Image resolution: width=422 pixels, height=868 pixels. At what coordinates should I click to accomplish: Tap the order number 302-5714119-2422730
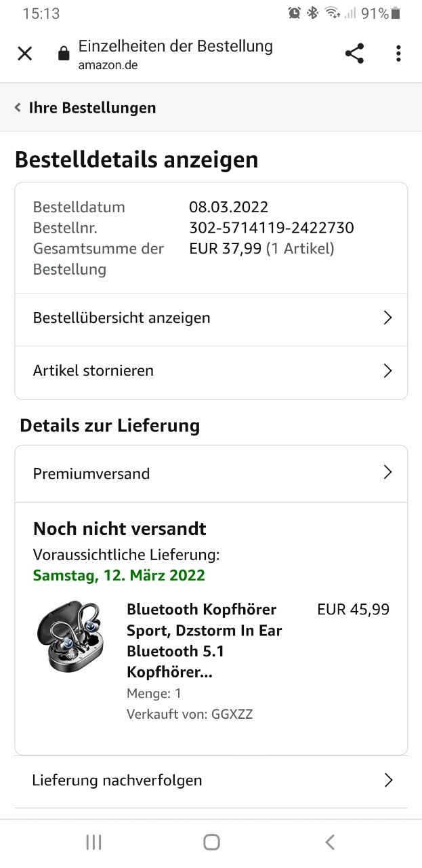272,228
